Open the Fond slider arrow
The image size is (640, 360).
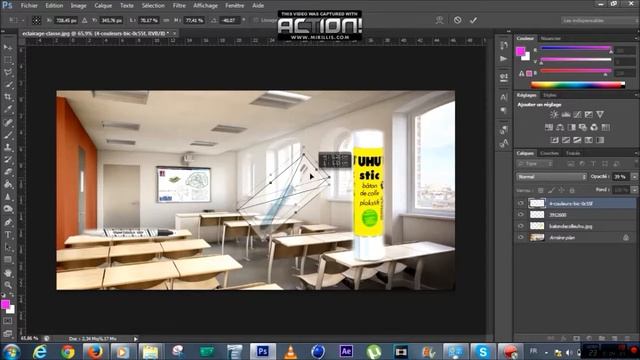634,190
